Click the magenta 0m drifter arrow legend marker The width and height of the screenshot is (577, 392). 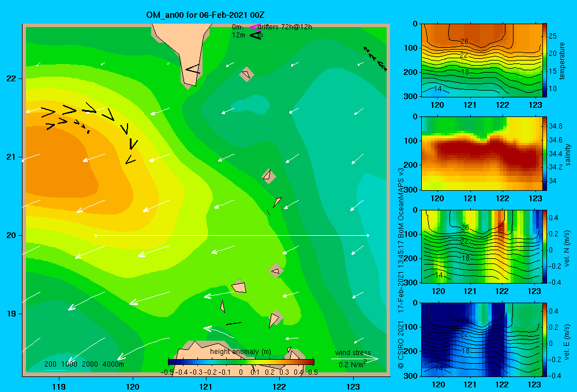click(254, 27)
